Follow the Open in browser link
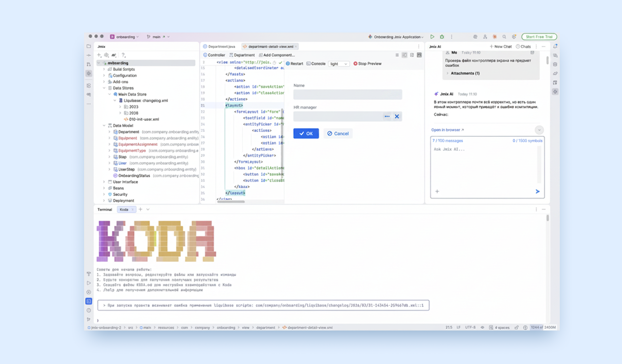 pyautogui.click(x=448, y=130)
